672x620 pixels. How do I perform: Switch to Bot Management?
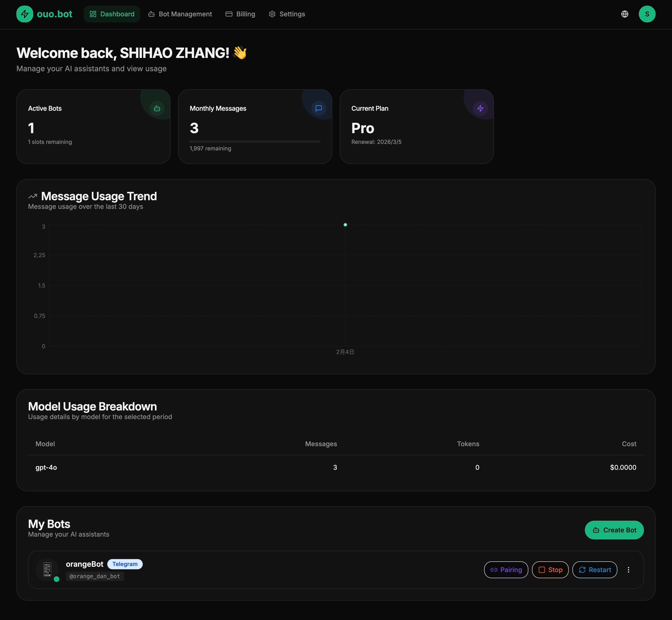[180, 14]
